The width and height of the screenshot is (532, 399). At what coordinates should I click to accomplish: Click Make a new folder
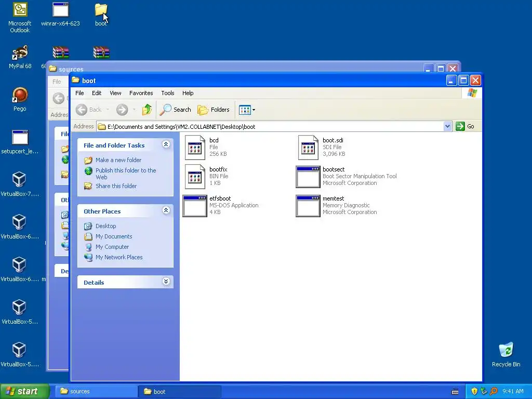pos(118,160)
